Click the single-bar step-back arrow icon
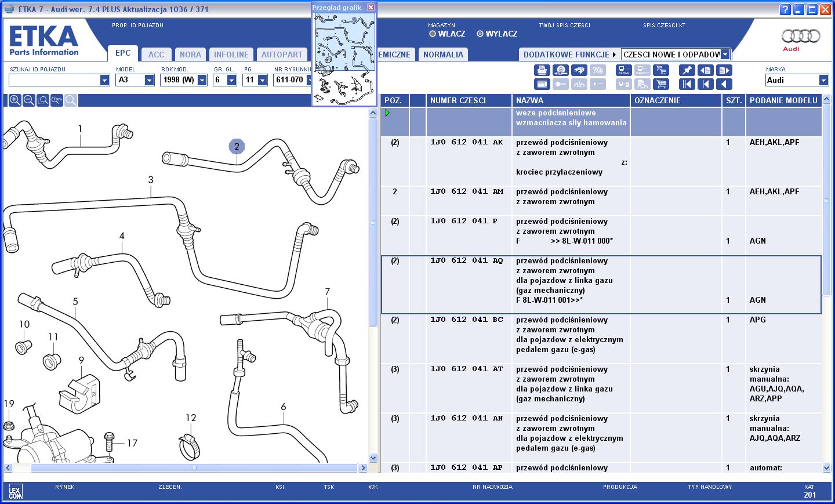This screenshot has width=835, height=504. (705, 84)
